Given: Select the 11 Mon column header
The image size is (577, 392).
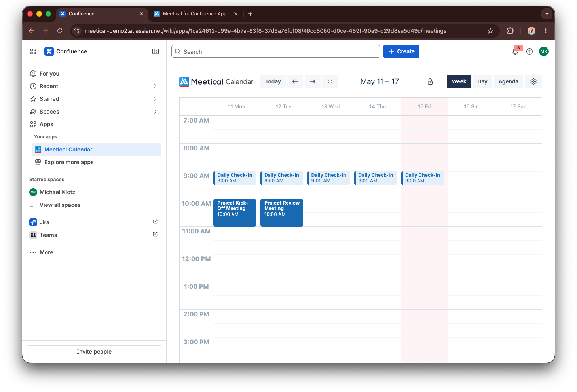Looking at the screenshot, I should (x=237, y=106).
